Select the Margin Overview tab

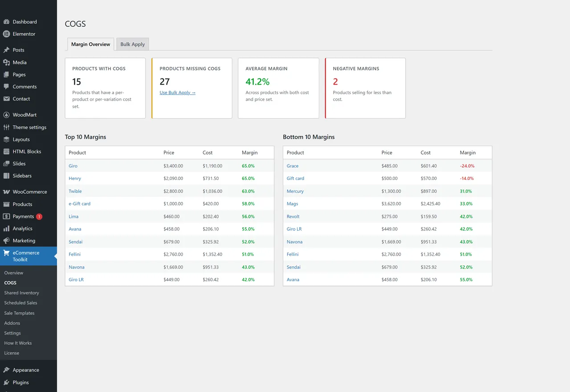[x=91, y=44]
